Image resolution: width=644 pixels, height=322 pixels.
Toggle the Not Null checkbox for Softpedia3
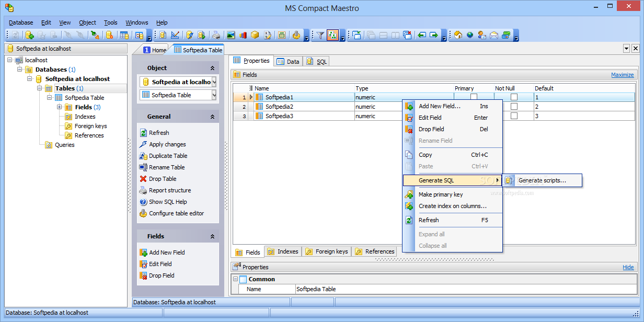(x=514, y=116)
